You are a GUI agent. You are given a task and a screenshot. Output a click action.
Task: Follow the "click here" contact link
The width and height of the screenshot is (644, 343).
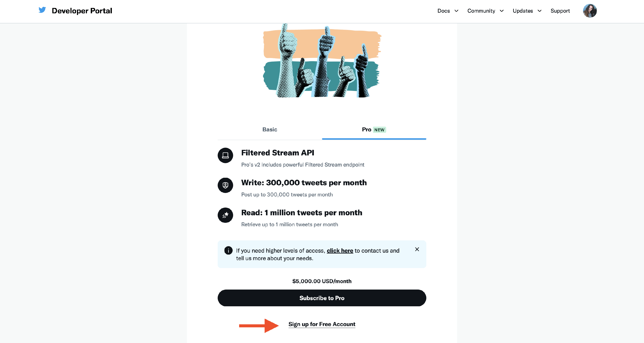pyautogui.click(x=340, y=251)
